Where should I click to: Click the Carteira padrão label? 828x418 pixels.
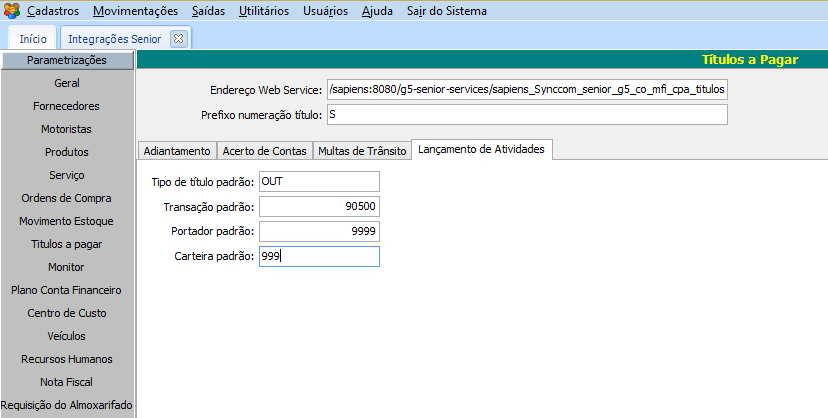click(x=214, y=256)
